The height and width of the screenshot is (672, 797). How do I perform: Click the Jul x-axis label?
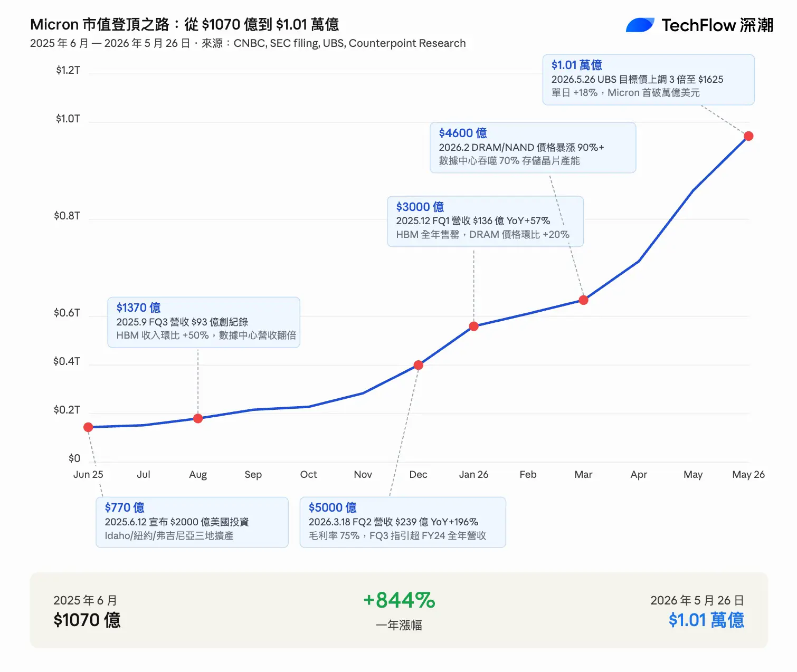click(144, 474)
